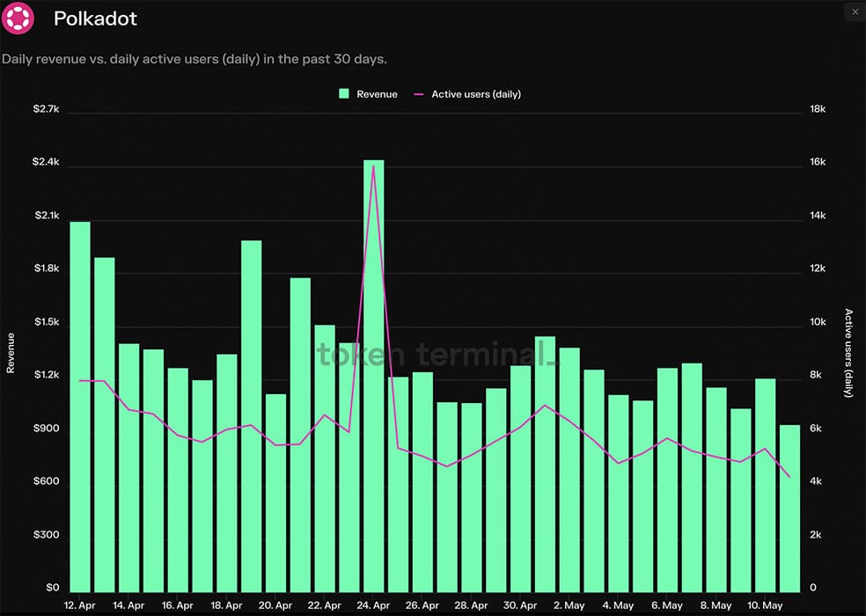866x616 pixels.
Task: Select the last 11 May revenue bar
Action: point(789,509)
